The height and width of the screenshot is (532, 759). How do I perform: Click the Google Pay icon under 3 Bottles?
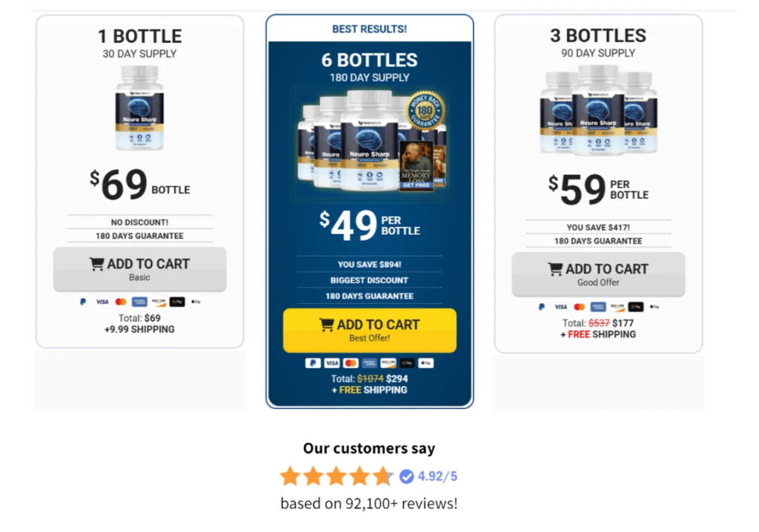pyautogui.click(x=636, y=307)
